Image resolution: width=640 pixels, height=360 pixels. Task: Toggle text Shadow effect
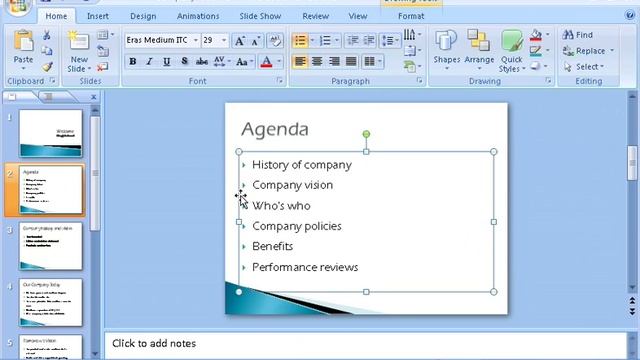184,62
